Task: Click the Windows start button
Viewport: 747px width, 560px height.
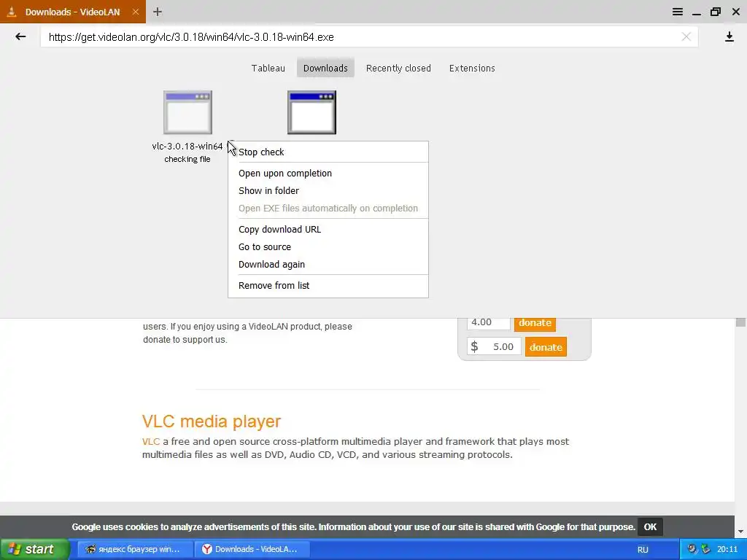Action: (34, 549)
